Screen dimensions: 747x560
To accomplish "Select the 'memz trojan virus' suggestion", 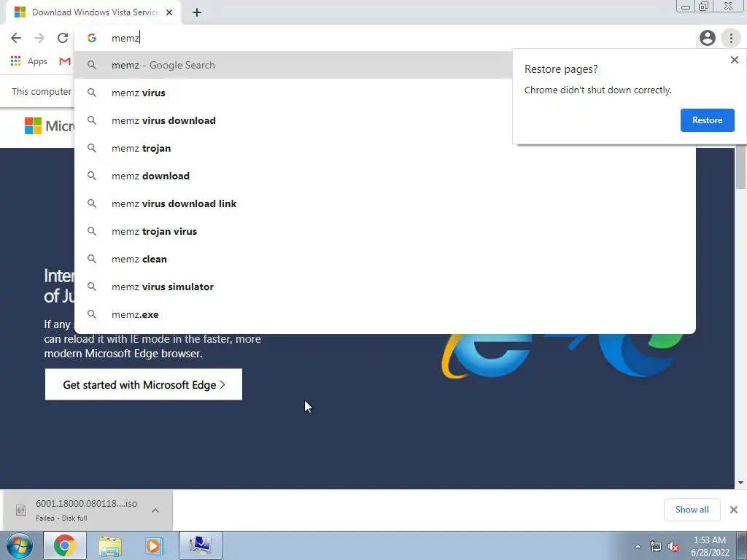I will 385,231.
